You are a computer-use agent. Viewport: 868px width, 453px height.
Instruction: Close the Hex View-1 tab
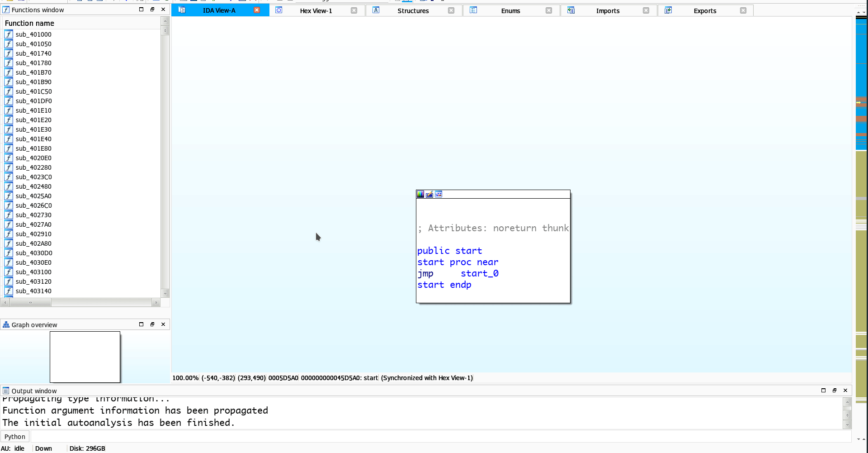[354, 10]
